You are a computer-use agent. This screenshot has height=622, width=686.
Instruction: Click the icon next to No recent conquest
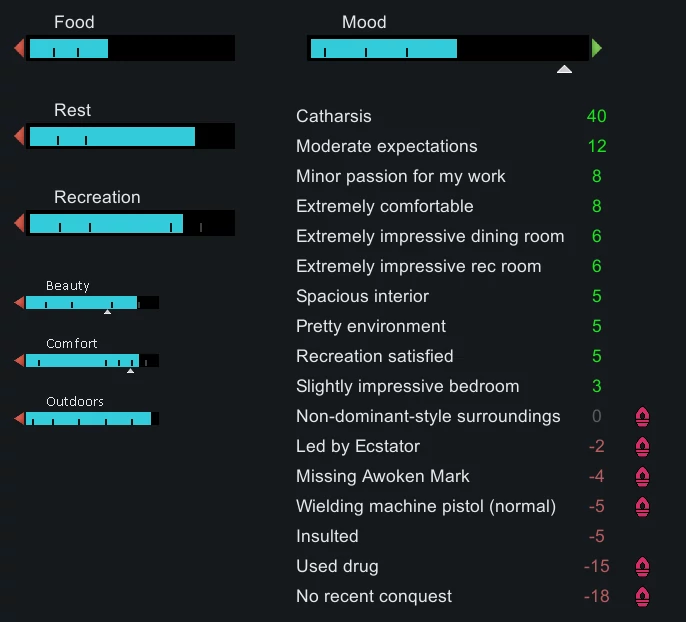click(643, 597)
